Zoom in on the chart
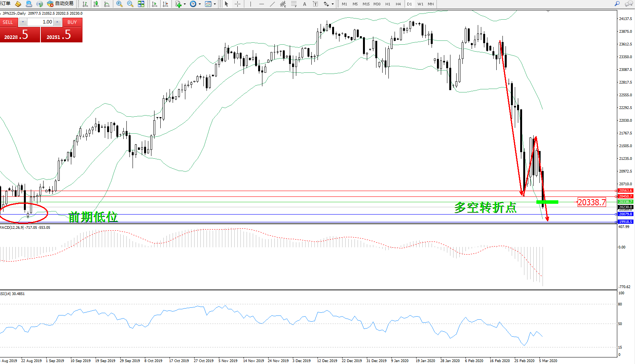Image resolution: width=635 pixels, height=364 pixels. coord(119,4)
